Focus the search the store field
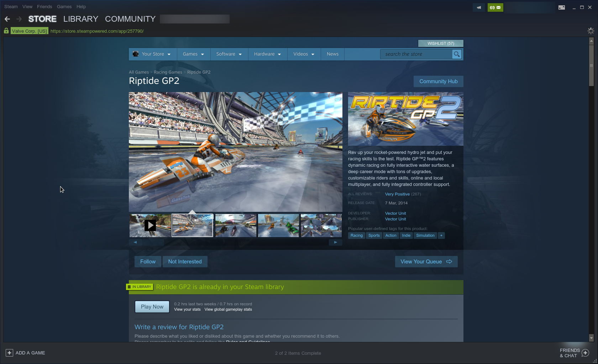This screenshot has height=364, width=598. click(416, 54)
